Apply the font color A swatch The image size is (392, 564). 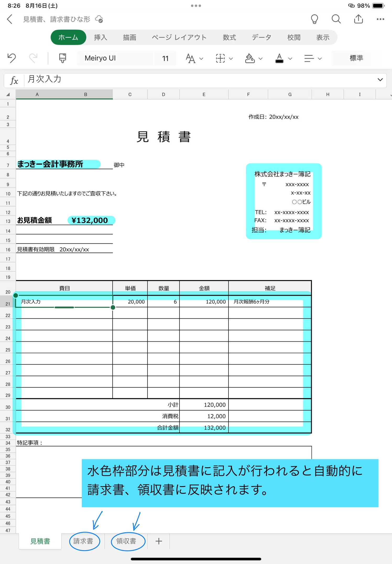[279, 58]
